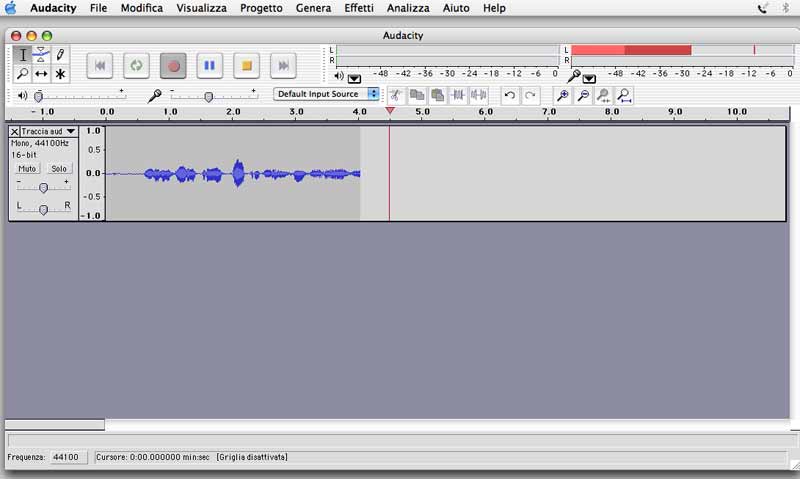Open the Analizza menu

coord(408,8)
